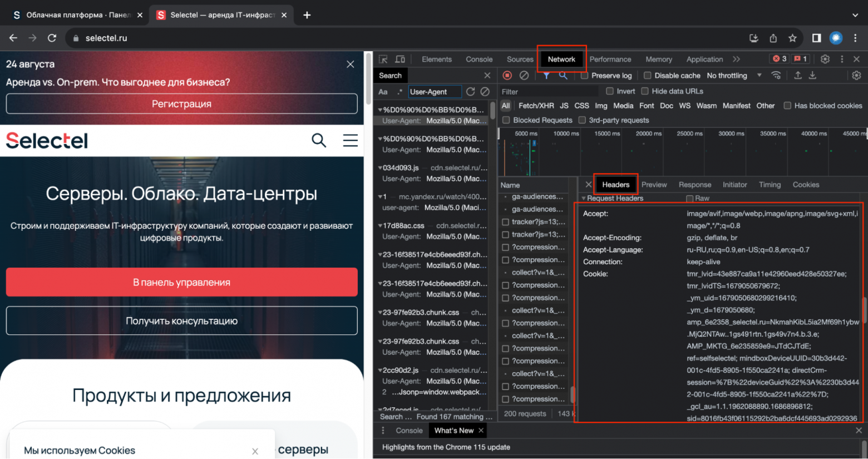
Task: Click the network search magnifier icon
Action: [x=563, y=75]
